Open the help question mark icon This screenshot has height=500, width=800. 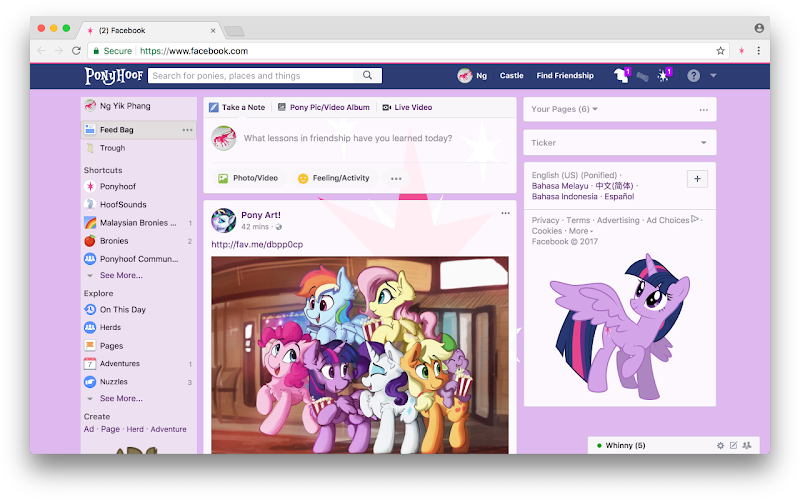693,76
